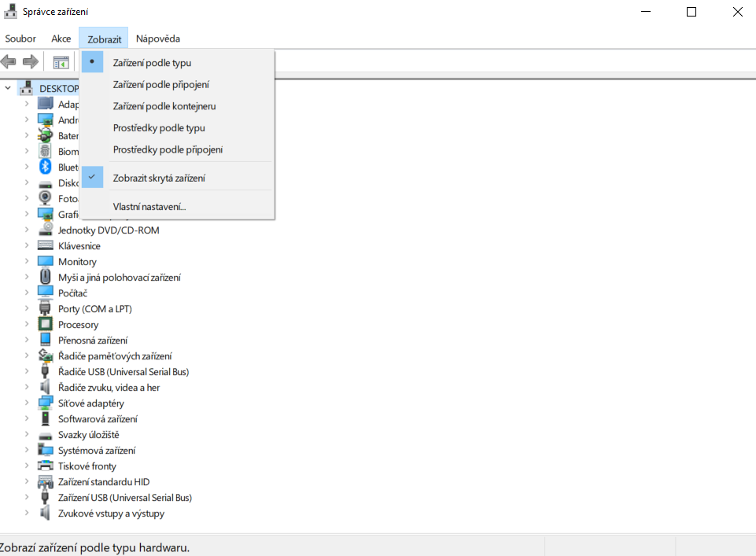
Task: Click the Softwarová zařízení icon
Action: click(46, 418)
